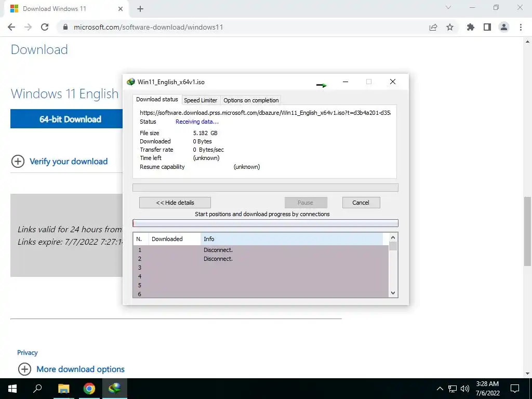Switch to the Speed Limiter tab
The height and width of the screenshot is (399, 532).
click(x=201, y=100)
